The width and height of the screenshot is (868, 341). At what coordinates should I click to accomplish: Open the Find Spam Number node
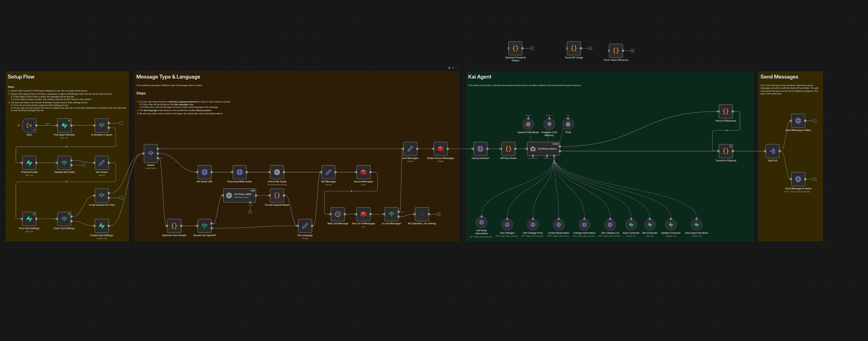[x=64, y=125]
